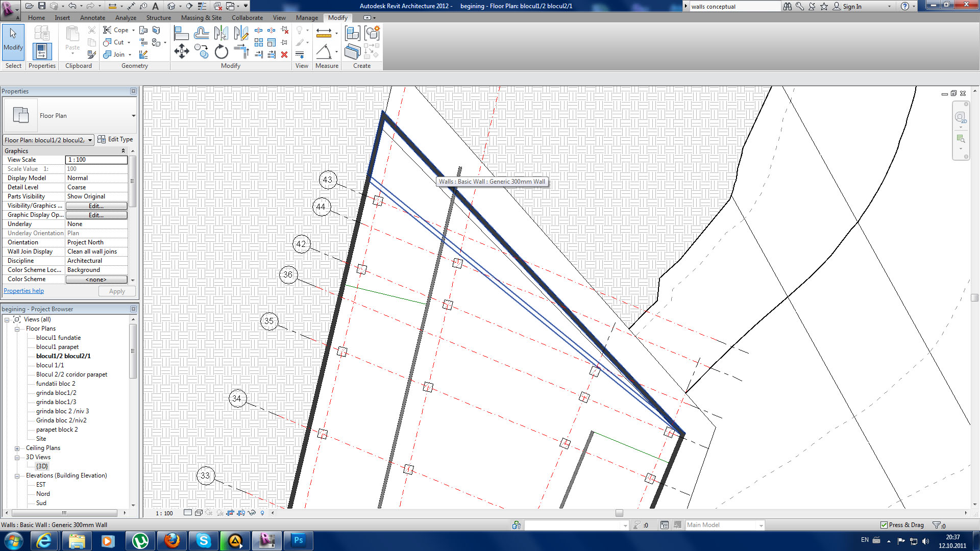The width and height of the screenshot is (980, 551).
Task: Click the View Scale 1:100 field
Action: [x=96, y=160]
